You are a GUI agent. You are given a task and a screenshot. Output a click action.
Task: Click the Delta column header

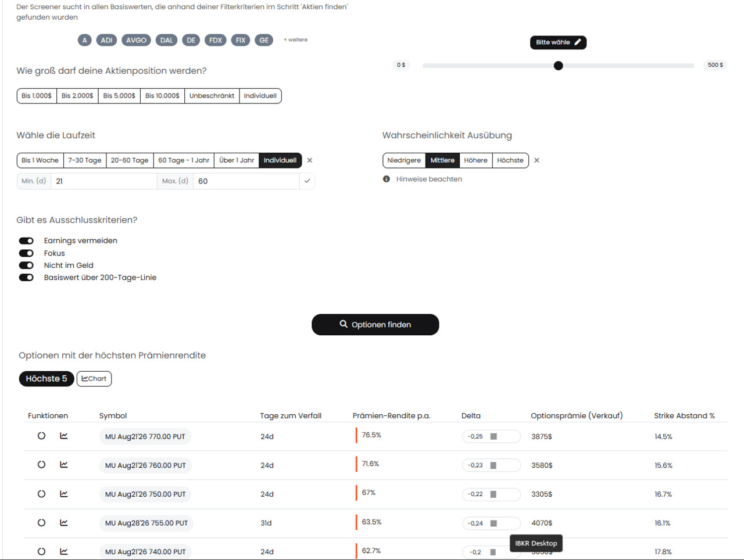point(471,415)
